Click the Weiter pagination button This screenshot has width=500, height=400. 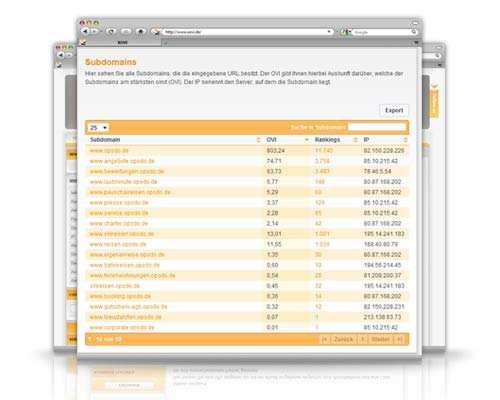click(380, 339)
